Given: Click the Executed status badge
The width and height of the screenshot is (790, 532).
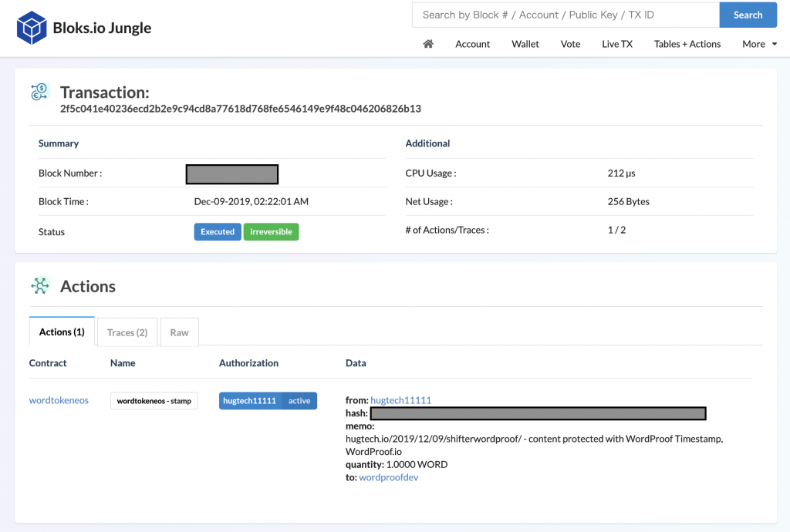Looking at the screenshot, I should (x=218, y=231).
